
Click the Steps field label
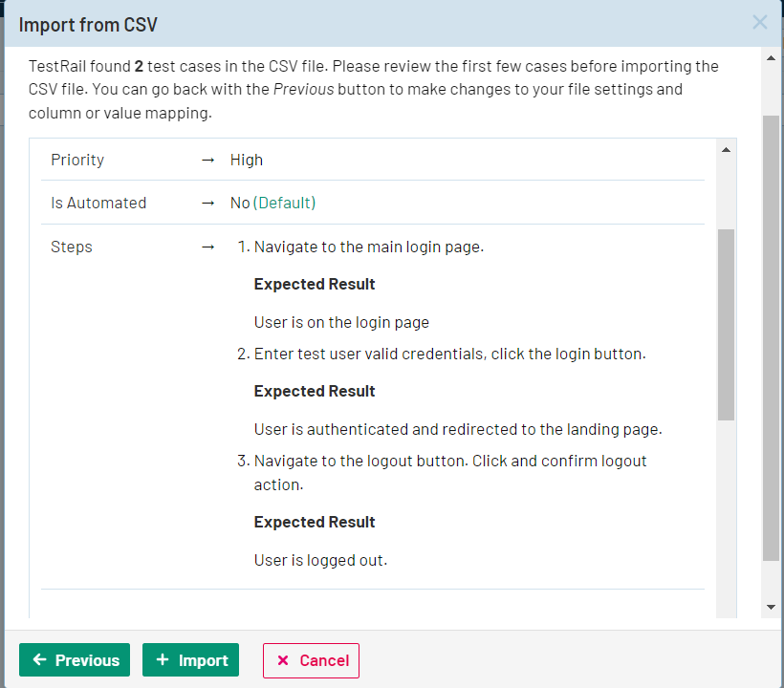coord(72,247)
